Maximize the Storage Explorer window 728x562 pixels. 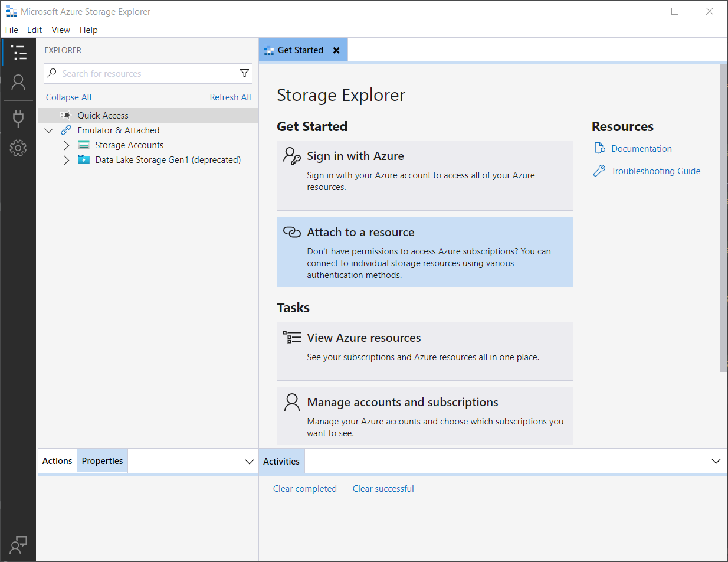coord(675,11)
